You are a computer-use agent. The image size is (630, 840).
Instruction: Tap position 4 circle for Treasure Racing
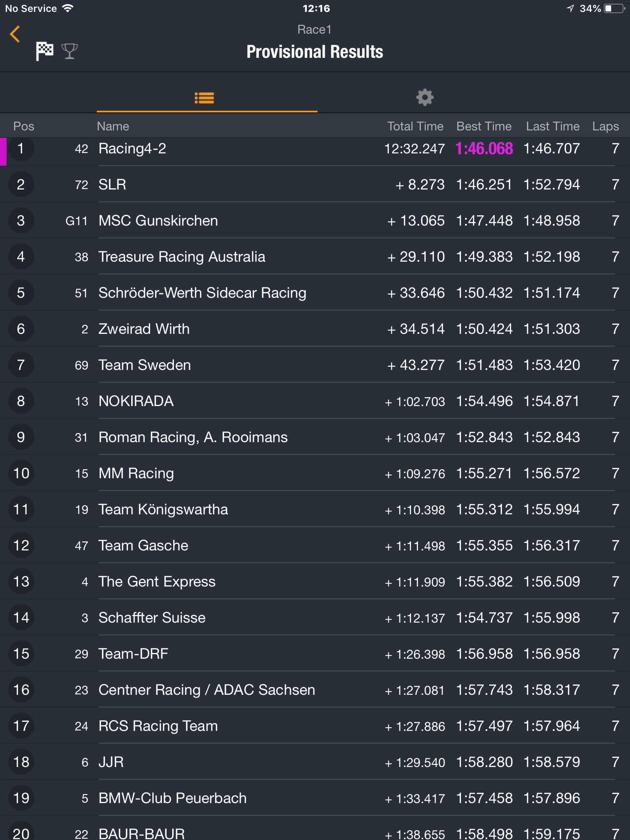[x=21, y=257]
